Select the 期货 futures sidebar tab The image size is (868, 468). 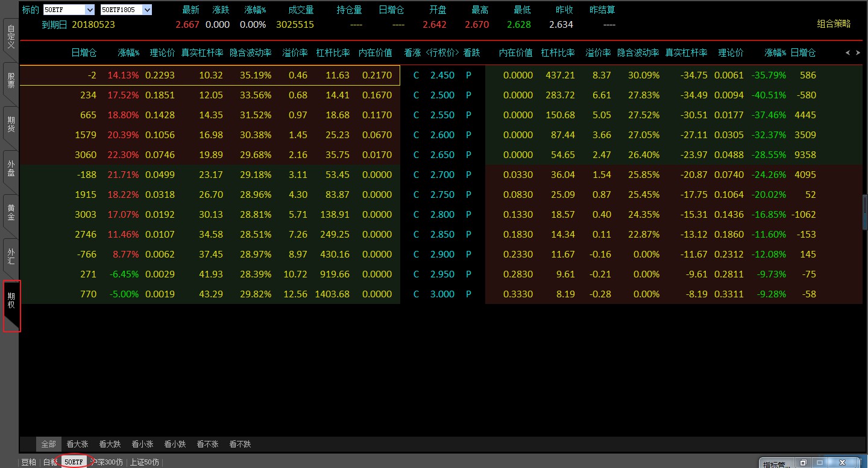[x=11, y=125]
